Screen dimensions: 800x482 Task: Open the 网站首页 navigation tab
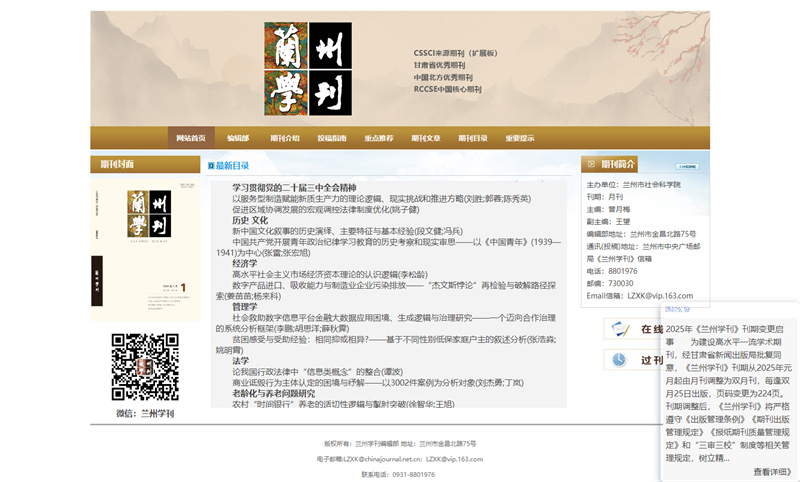190,138
